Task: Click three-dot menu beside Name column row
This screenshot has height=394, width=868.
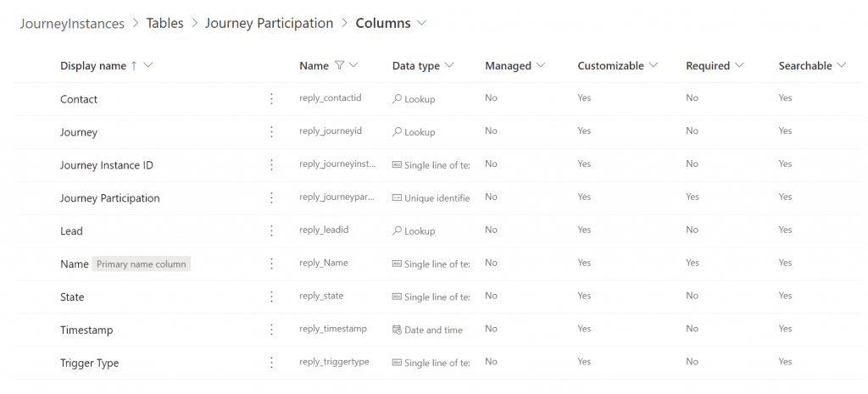Action: pos(271,264)
